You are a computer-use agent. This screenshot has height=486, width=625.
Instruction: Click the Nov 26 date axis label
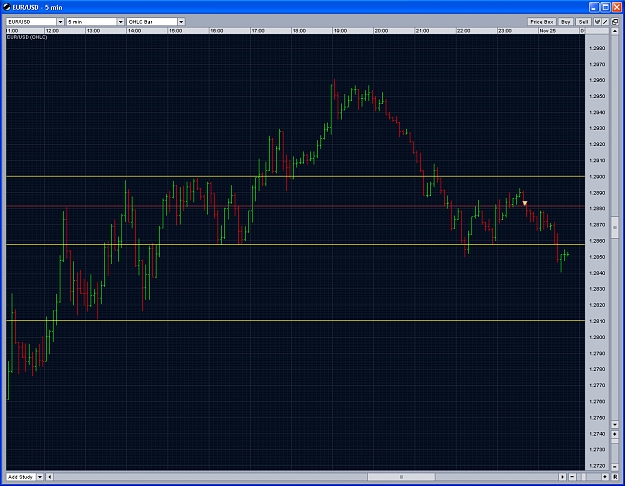pos(547,31)
